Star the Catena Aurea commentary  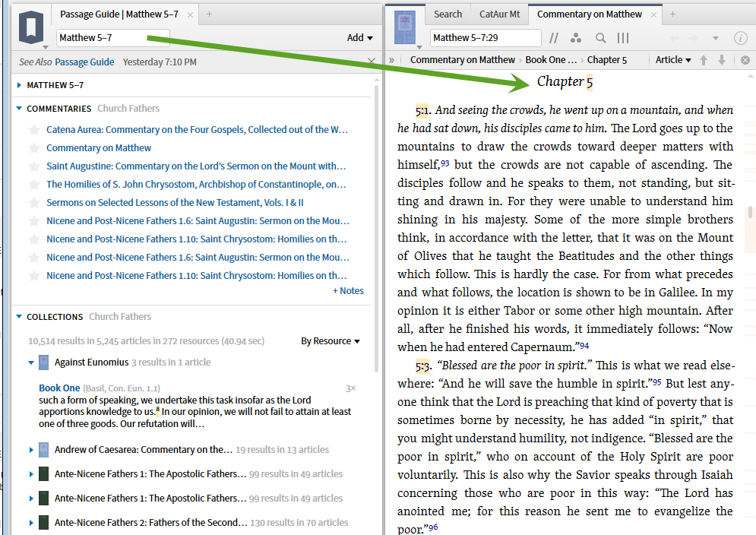click(34, 130)
